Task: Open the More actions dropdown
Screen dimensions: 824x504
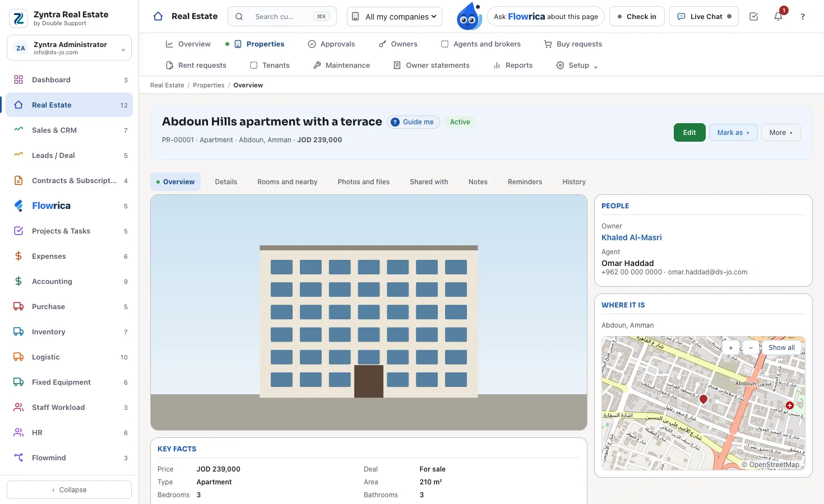Action: 781,133
